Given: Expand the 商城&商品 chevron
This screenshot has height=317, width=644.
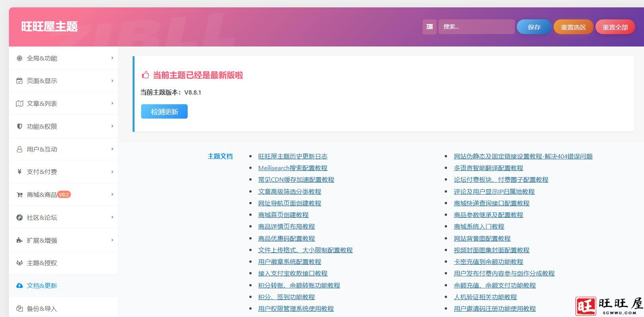Looking at the screenshot, I should 112,195.
